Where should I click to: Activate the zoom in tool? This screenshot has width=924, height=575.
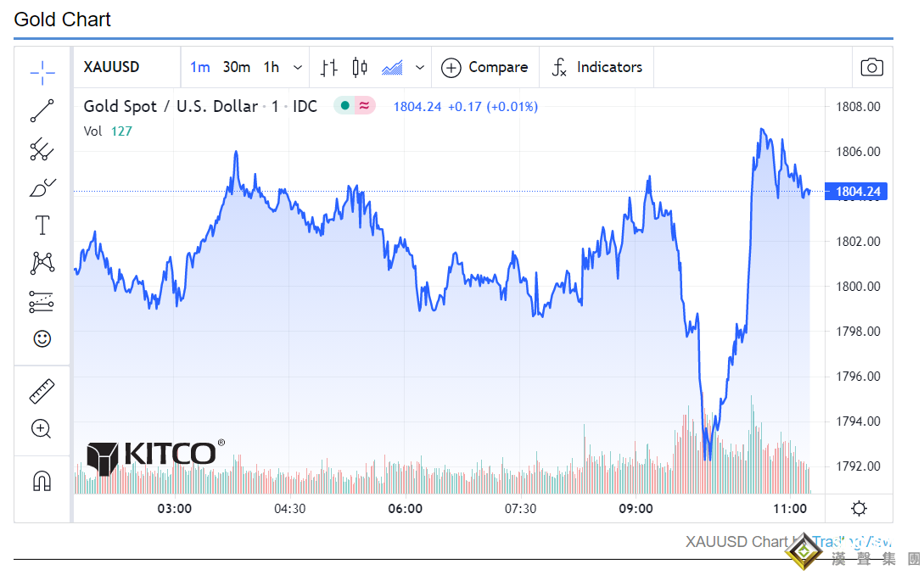(42, 428)
